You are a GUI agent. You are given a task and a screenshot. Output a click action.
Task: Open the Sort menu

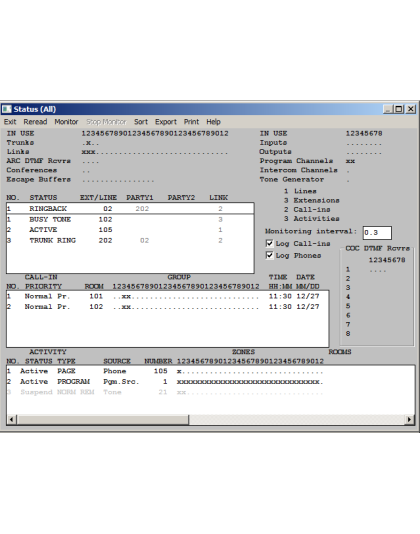click(x=141, y=122)
